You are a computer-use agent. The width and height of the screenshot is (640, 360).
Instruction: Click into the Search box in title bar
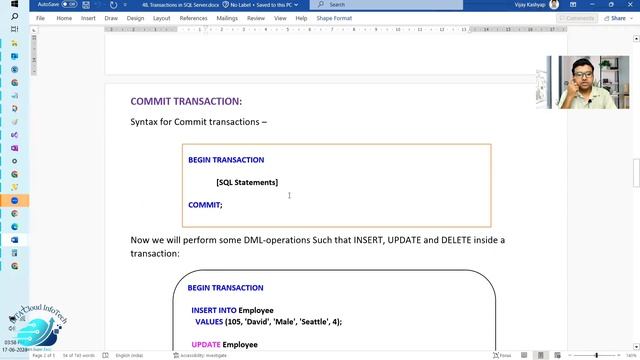[386, 4]
